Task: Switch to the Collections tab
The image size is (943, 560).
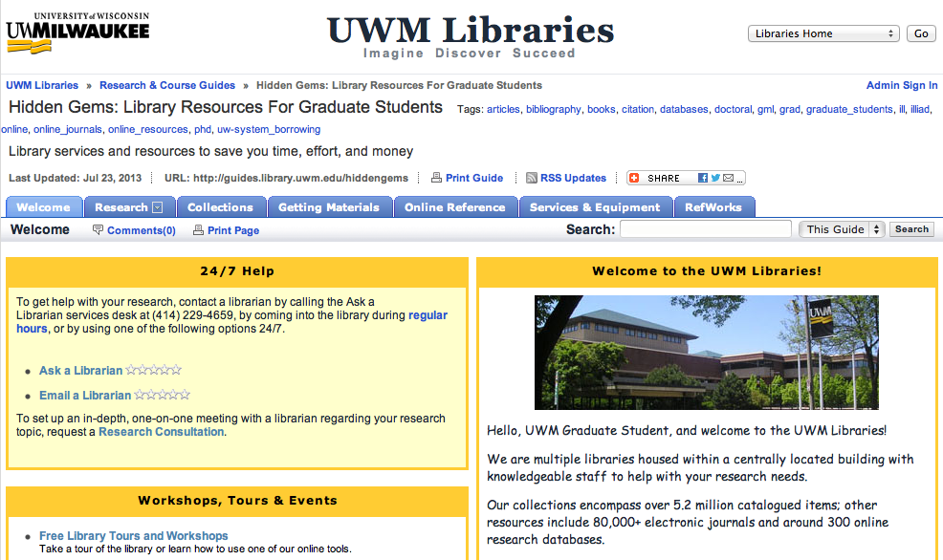Action: [221, 206]
